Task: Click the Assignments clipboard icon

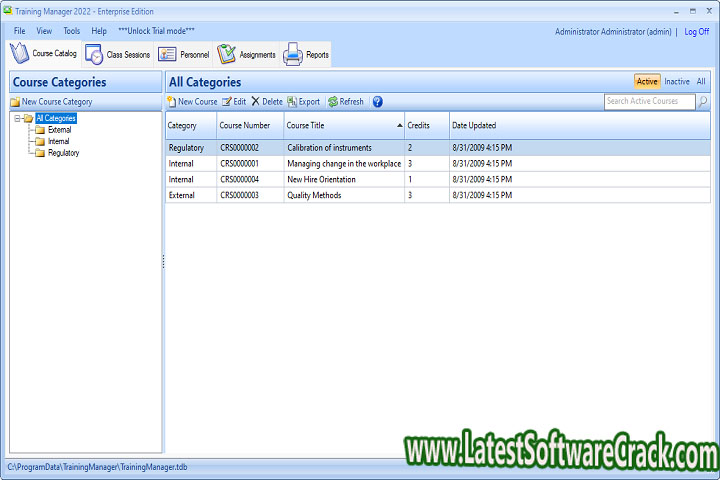Action: pos(226,54)
